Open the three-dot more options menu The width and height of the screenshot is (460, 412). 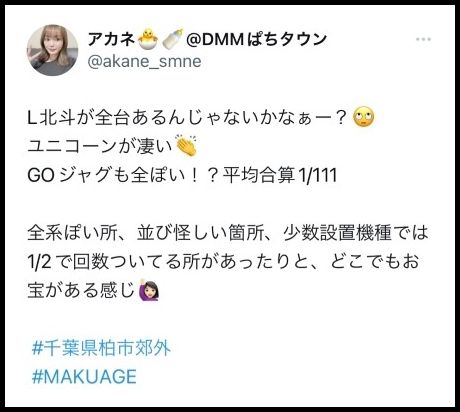(x=423, y=39)
